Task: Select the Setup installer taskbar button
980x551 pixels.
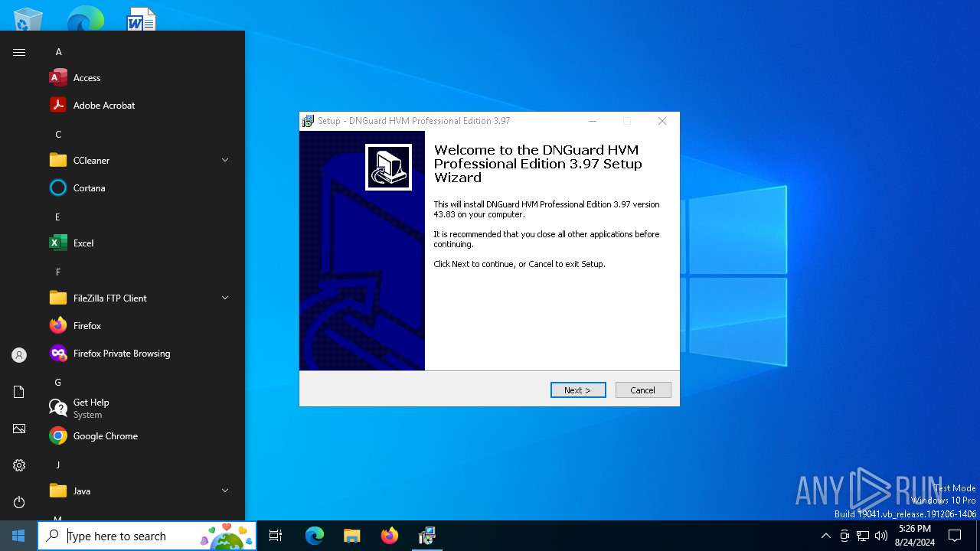Action: tap(426, 536)
